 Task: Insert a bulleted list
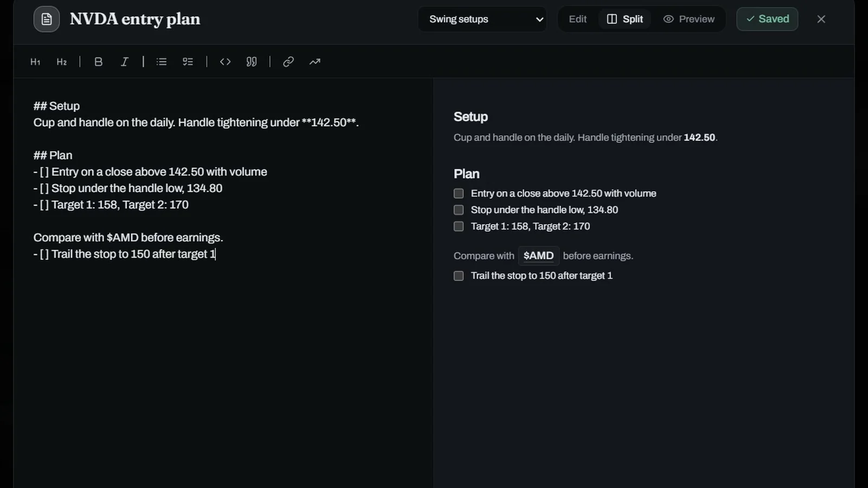[x=161, y=62]
